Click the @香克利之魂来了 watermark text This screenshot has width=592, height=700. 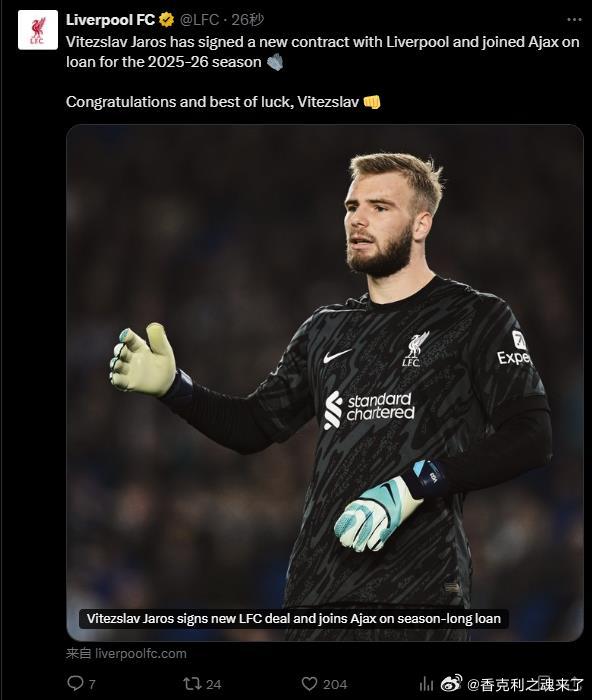click(525, 684)
